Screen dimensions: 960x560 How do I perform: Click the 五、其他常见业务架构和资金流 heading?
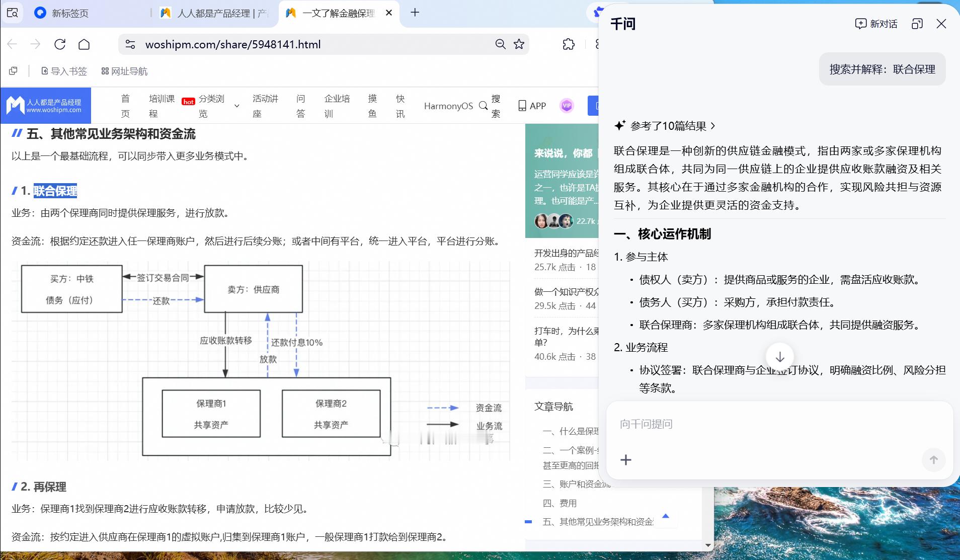click(111, 134)
